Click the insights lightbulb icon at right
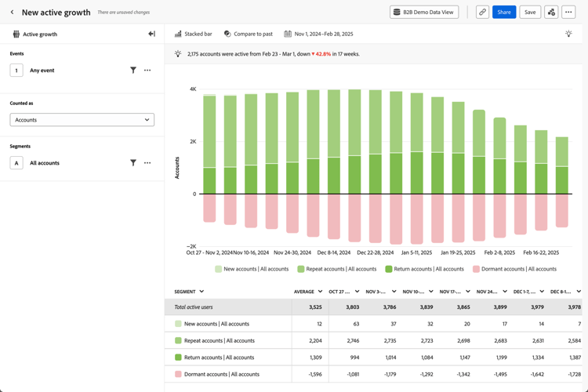Viewport: 588px width, 392px height. (x=568, y=34)
